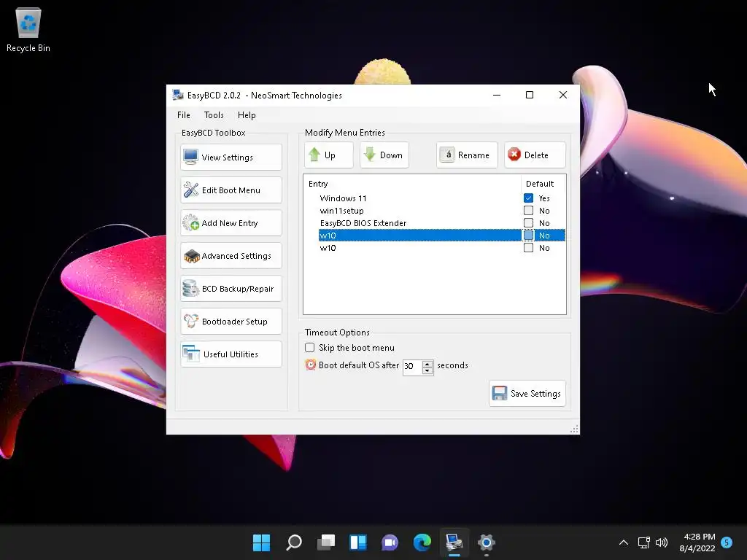Open BCD Backup/Repair tools
This screenshot has width=747, height=560.
pos(231,289)
